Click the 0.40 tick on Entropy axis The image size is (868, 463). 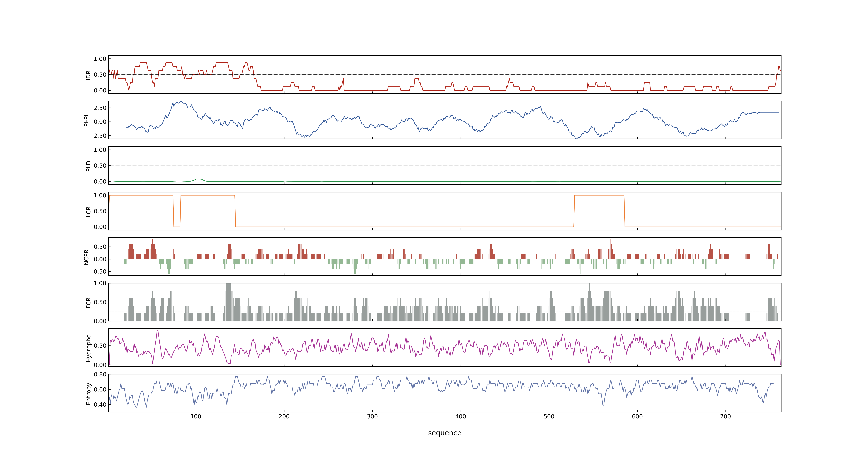pos(100,405)
